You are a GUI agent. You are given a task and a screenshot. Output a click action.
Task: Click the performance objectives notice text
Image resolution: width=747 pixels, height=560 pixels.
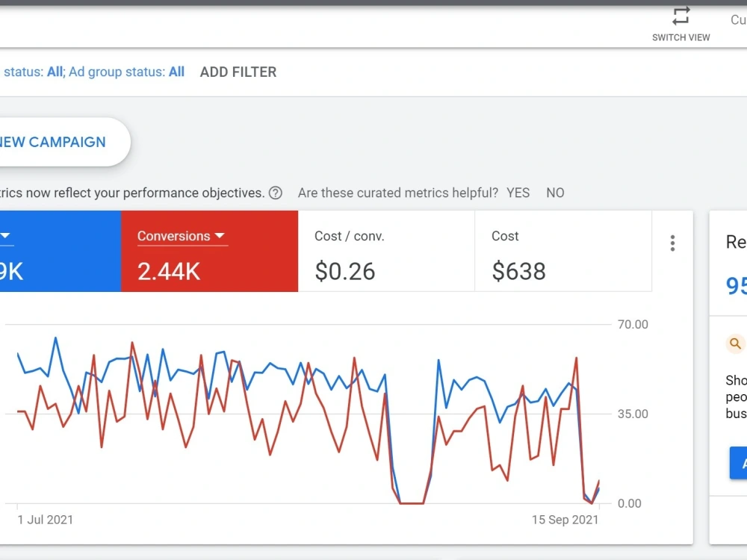(132, 193)
